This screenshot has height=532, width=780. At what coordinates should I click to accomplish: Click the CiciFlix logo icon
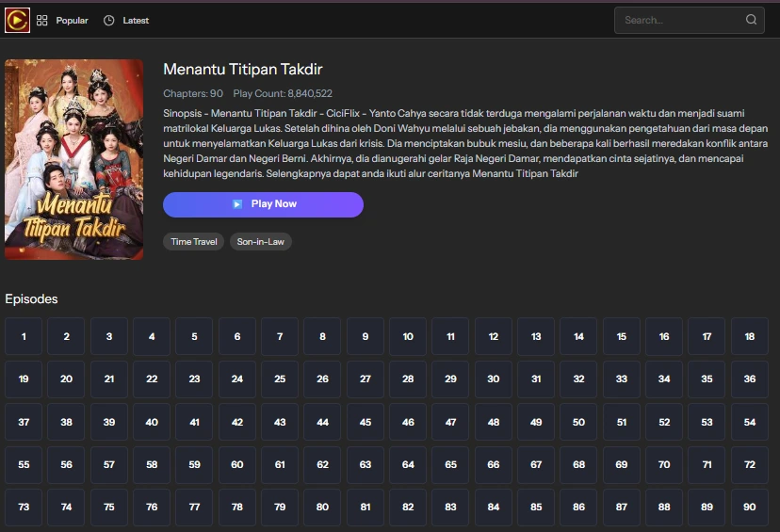pyautogui.click(x=17, y=20)
